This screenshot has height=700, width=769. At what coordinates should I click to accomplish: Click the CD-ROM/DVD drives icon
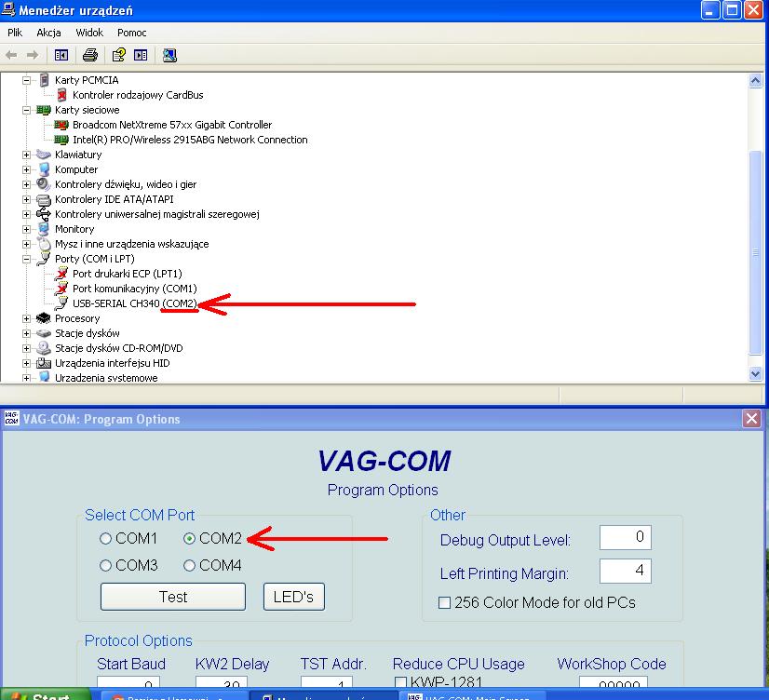44,348
